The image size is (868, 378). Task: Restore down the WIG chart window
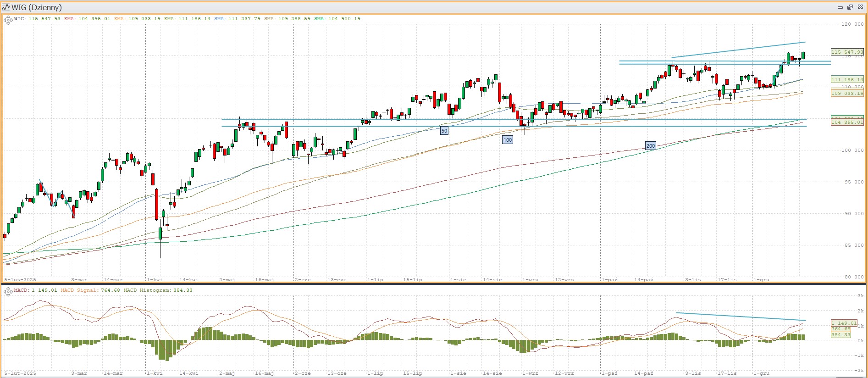coord(850,7)
